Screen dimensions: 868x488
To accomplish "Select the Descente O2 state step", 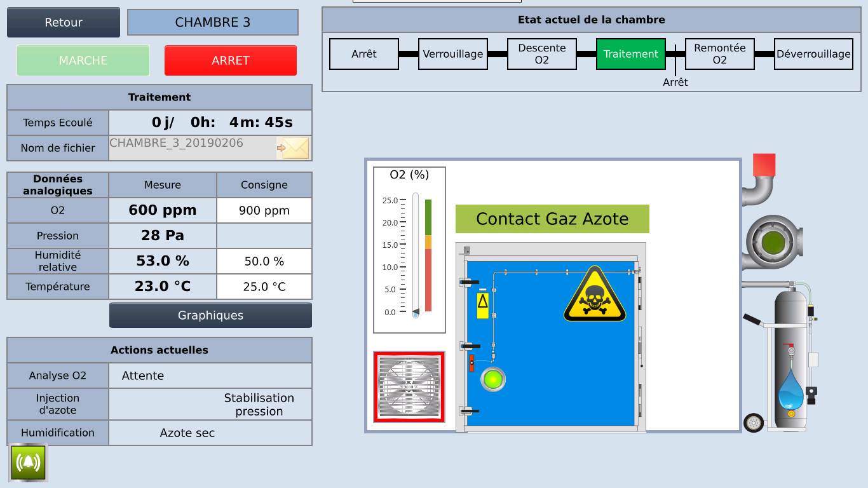I will pos(541,54).
